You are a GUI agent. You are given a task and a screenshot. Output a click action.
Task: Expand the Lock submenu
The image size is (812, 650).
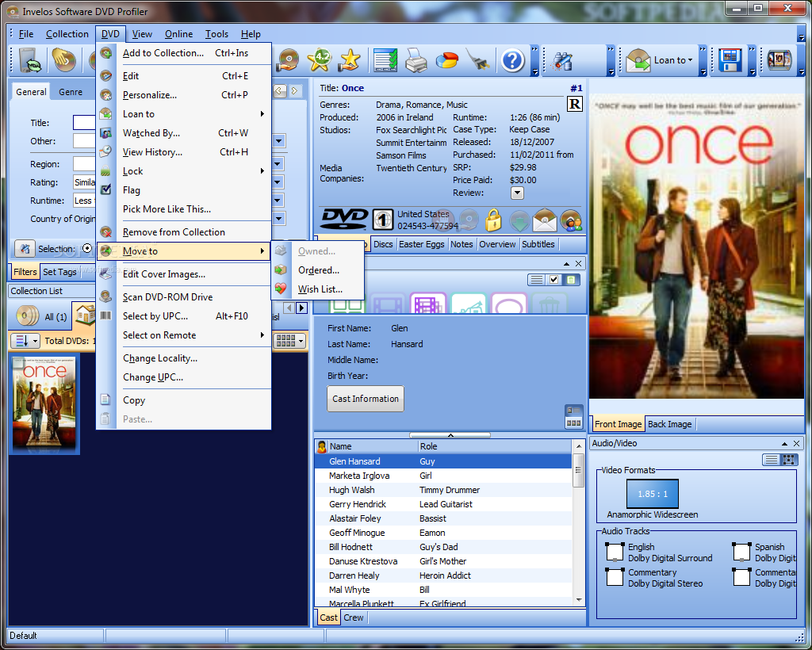(183, 170)
